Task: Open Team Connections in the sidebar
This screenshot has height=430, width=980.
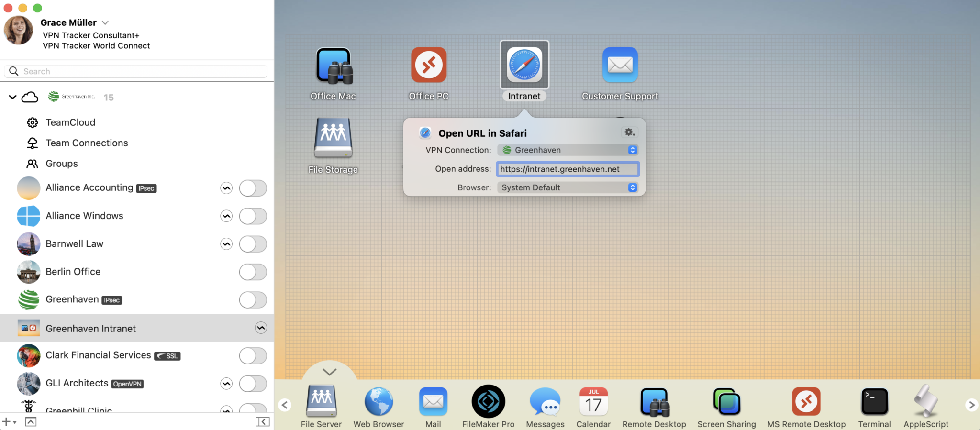Action: [87, 143]
